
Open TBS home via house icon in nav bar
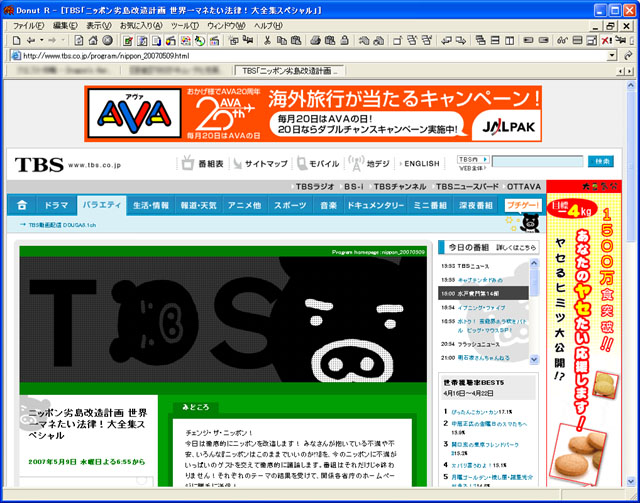22,205
